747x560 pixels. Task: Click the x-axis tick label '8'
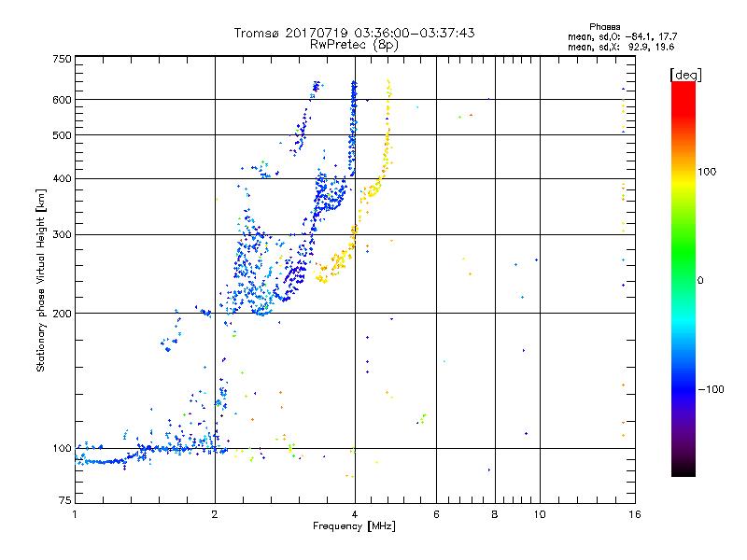pos(495,514)
